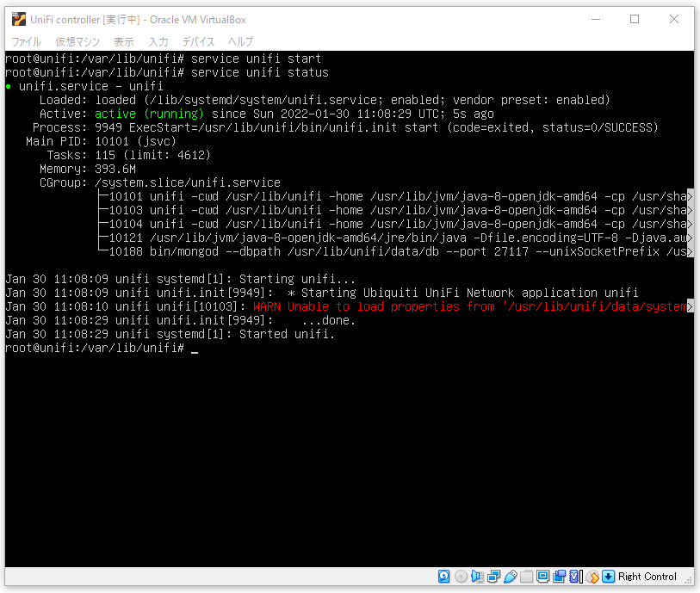Screen dimensions: 700x593
Task: Click the shared folders status icon
Action: pyautogui.click(x=527, y=577)
